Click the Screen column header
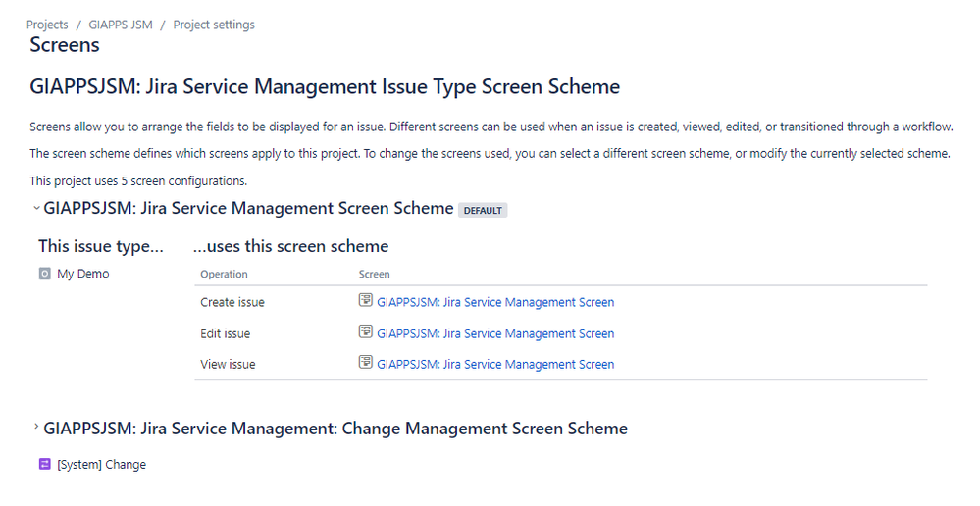Screen dimensions: 980x506 pyautogui.click(x=375, y=275)
